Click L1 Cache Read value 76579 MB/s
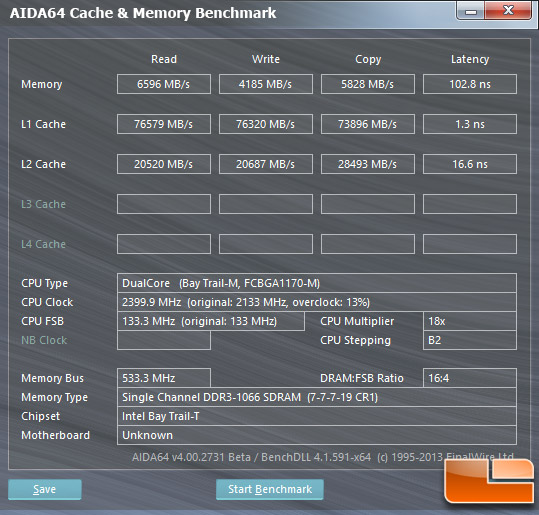Viewport: 539px width, 515px height. pos(164,124)
